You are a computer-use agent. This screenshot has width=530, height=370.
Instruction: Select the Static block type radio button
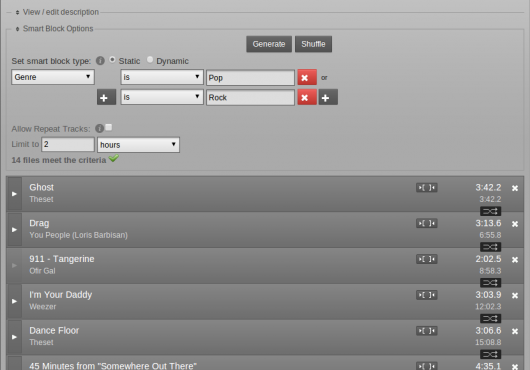click(x=112, y=60)
